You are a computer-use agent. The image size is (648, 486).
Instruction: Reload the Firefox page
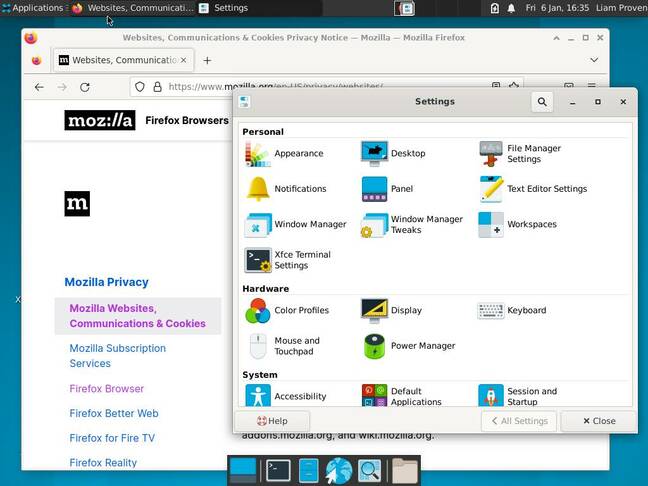(x=85, y=87)
